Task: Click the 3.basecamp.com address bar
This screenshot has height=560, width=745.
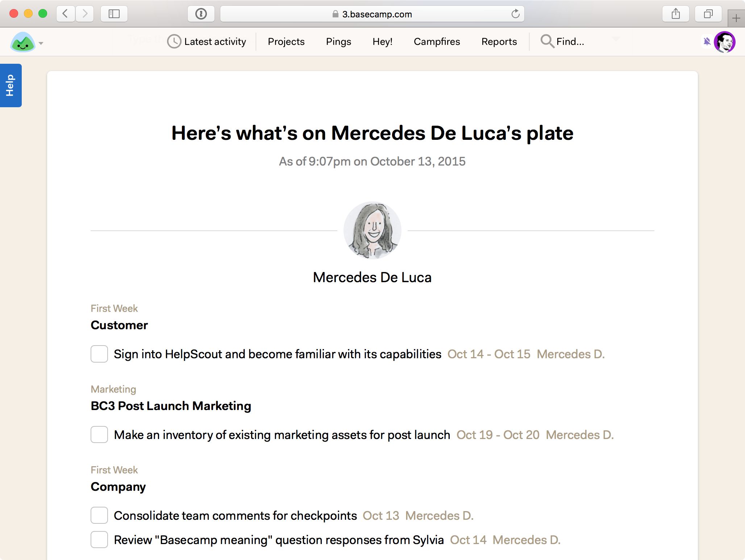Action: [x=372, y=14]
